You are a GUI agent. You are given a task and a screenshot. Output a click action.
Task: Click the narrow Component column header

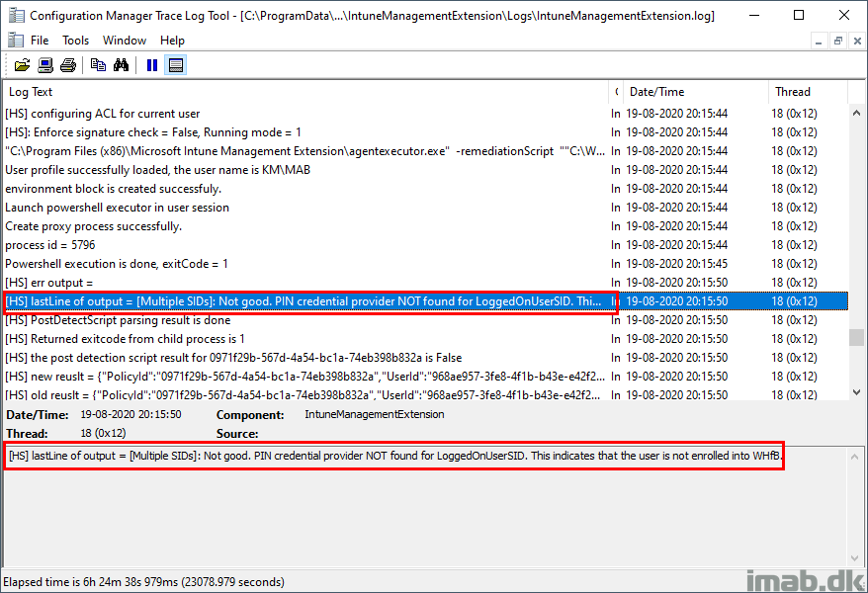point(616,92)
